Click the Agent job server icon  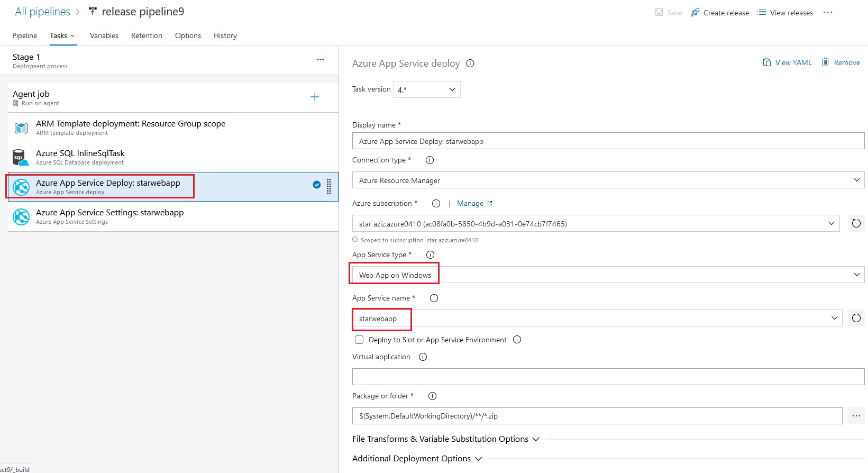(16, 103)
